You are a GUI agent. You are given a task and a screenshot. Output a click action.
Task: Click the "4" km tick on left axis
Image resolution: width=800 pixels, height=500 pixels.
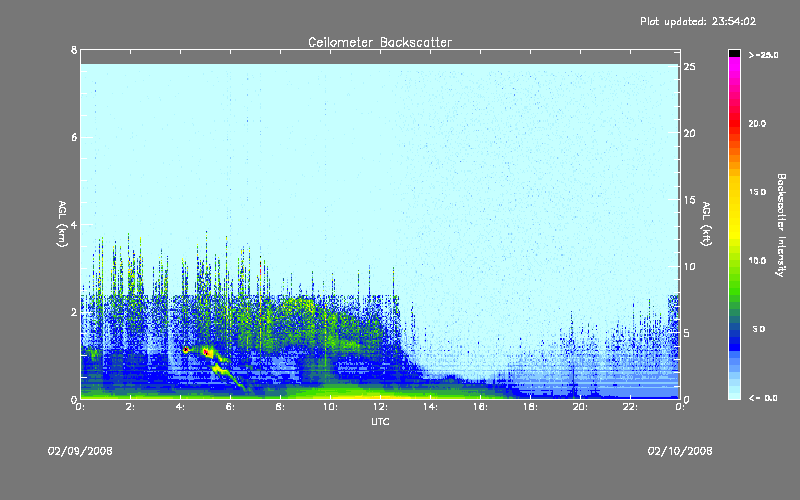pyautogui.click(x=74, y=224)
